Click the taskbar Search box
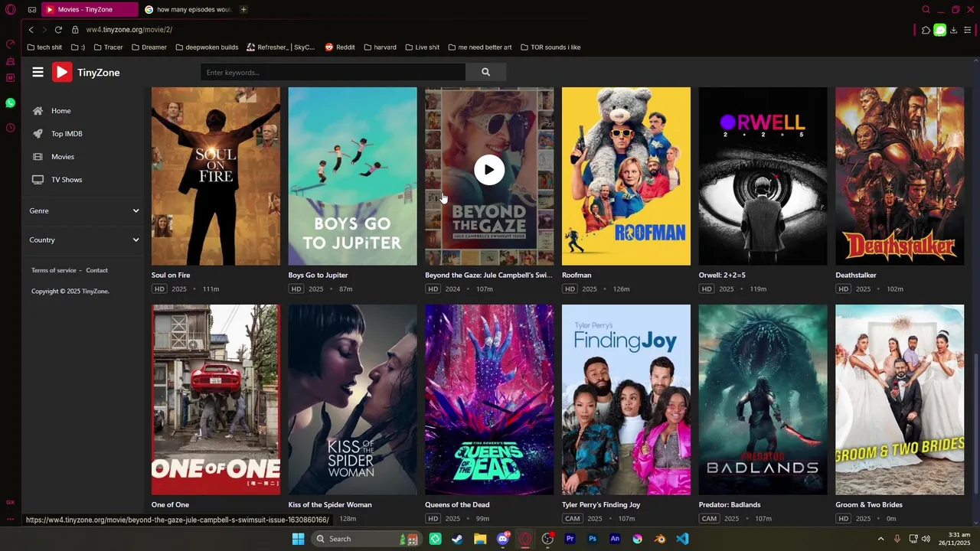This screenshot has height=551, width=980. tap(365, 539)
